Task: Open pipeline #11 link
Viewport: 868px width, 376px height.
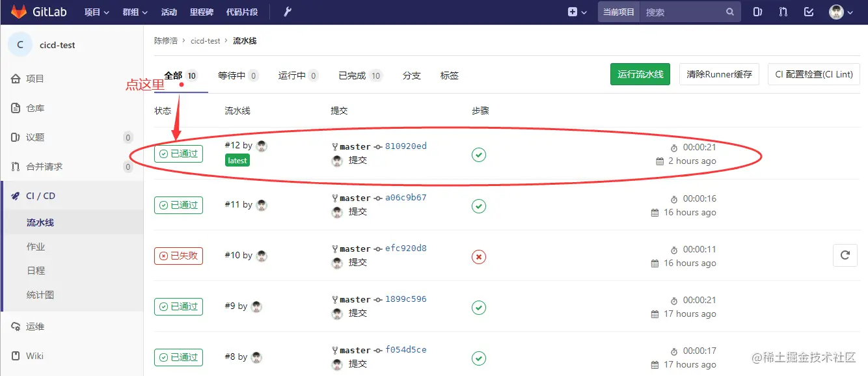Action: coord(232,204)
